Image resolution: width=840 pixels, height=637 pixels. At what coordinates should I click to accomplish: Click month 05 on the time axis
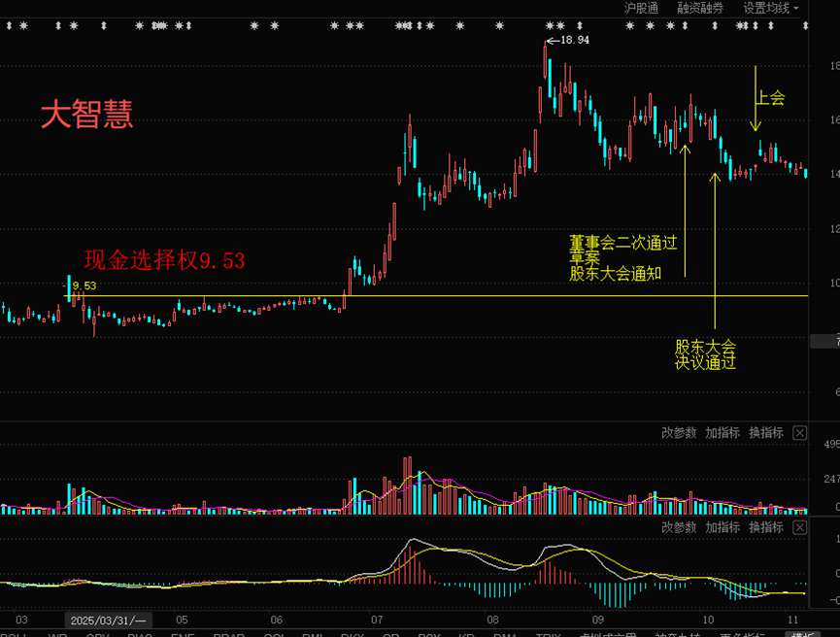pyautogui.click(x=183, y=620)
